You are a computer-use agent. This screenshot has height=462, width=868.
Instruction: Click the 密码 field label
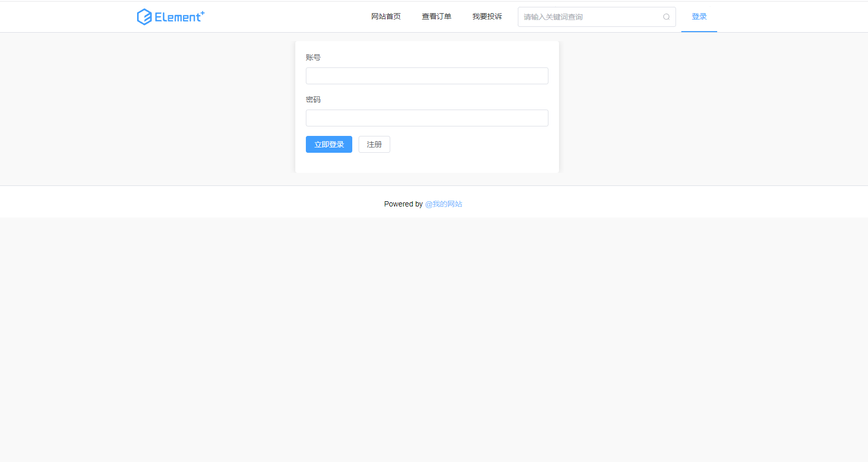[x=313, y=100]
